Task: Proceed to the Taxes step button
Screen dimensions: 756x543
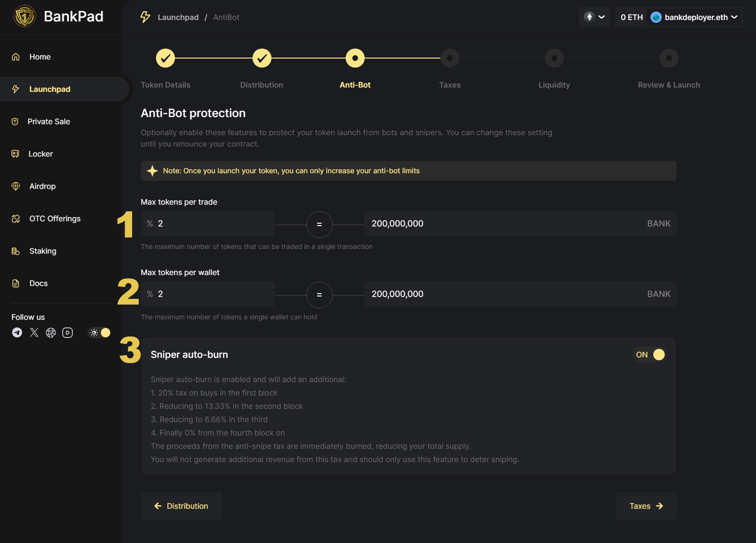Action: [646, 506]
